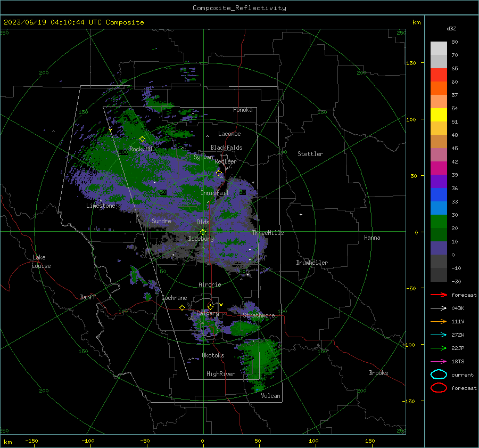Click the 'current' legend text
479x448 pixels.
point(463,374)
